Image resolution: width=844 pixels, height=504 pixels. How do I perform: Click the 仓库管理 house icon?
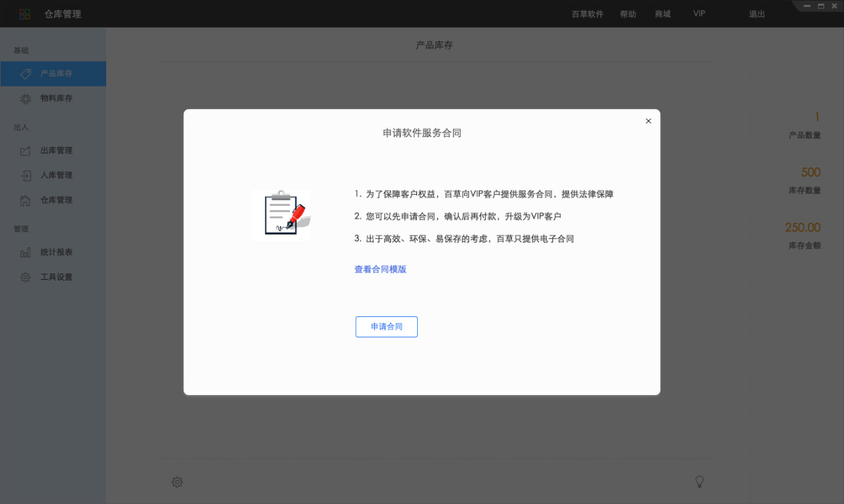click(x=25, y=200)
